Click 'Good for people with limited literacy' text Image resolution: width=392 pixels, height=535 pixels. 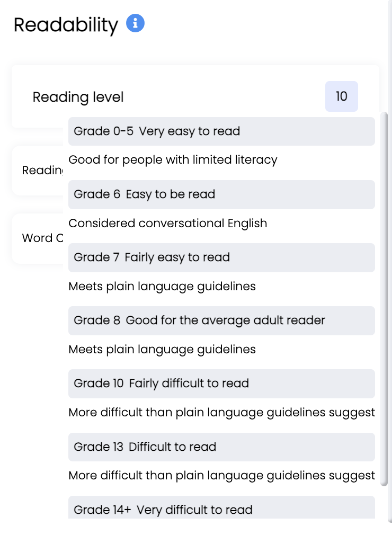coord(173,160)
